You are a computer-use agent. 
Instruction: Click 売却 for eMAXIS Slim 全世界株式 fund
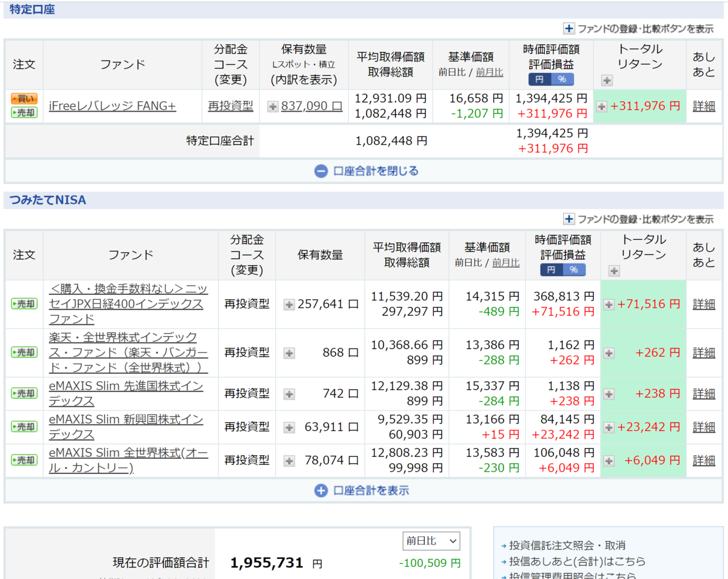pos(24,460)
